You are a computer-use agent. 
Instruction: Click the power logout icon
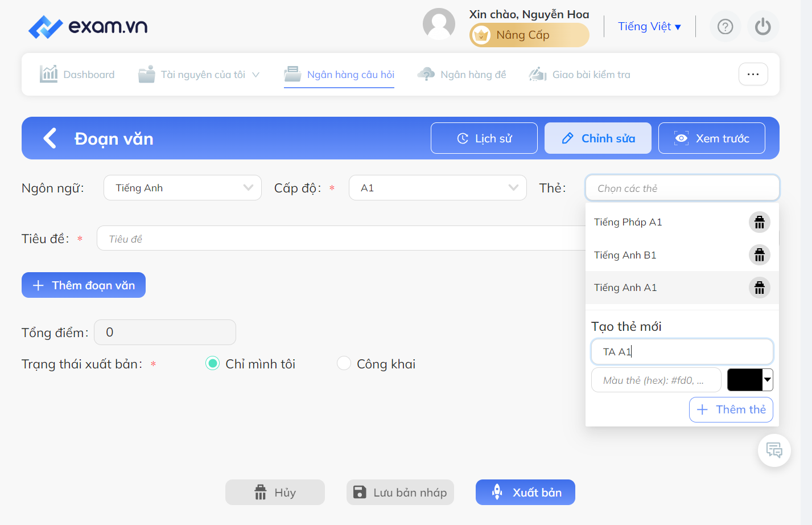762,27
